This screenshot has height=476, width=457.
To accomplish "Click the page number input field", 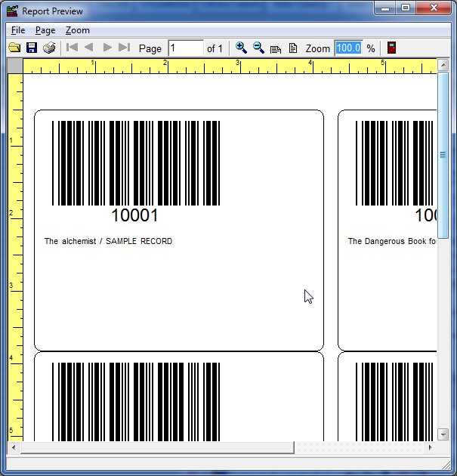I will pos(186,48).
